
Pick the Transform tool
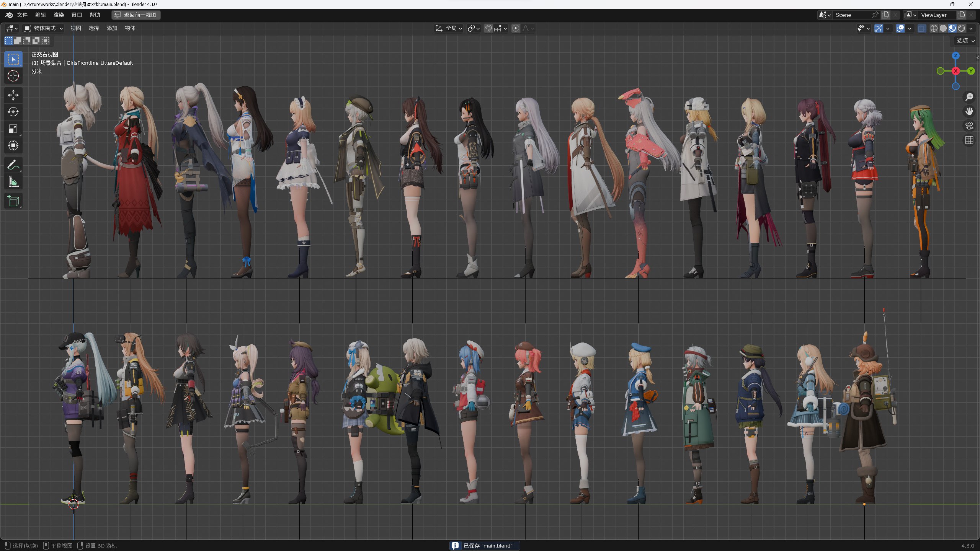[x=13, y=145]
